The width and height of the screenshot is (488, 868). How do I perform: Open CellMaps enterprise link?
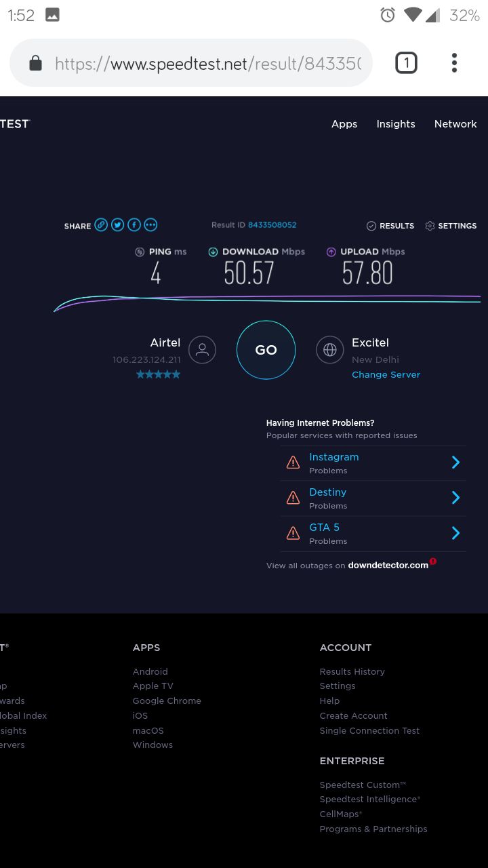(x=341, y=814)
